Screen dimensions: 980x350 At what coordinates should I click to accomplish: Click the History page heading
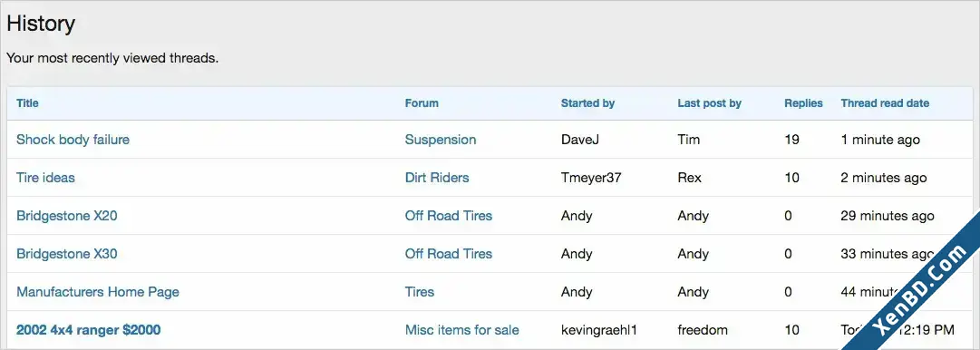[x=41, y=24]
